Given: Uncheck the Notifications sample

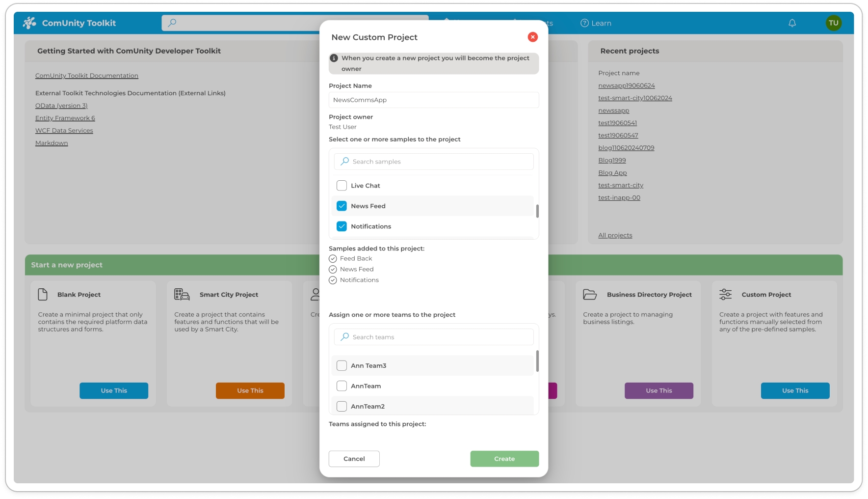Looking at the screenshot, I should tap(342, 226).
